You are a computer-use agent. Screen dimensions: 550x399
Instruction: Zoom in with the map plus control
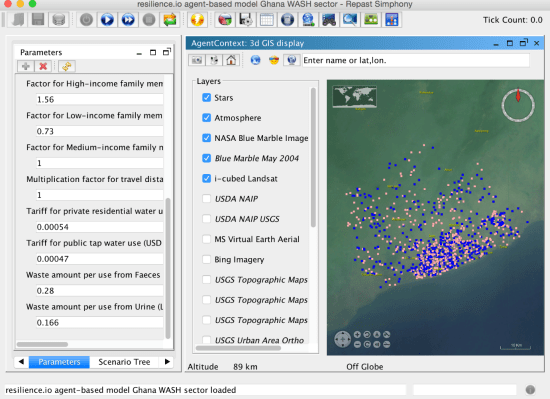point(357,335)
